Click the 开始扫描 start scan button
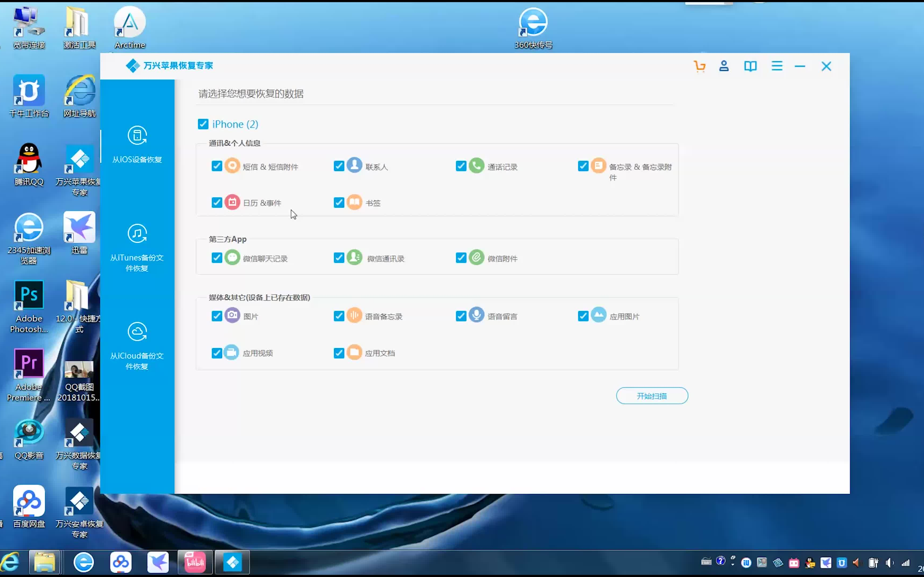The image size is (924, 577). pos(652,396)
